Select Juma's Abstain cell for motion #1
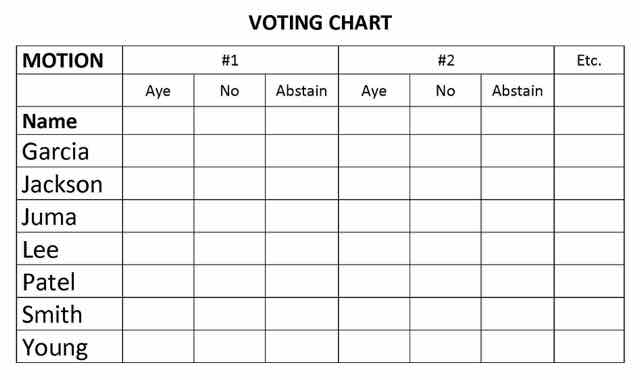The height and width of the screenshot is (380, 640). [302, 216]
